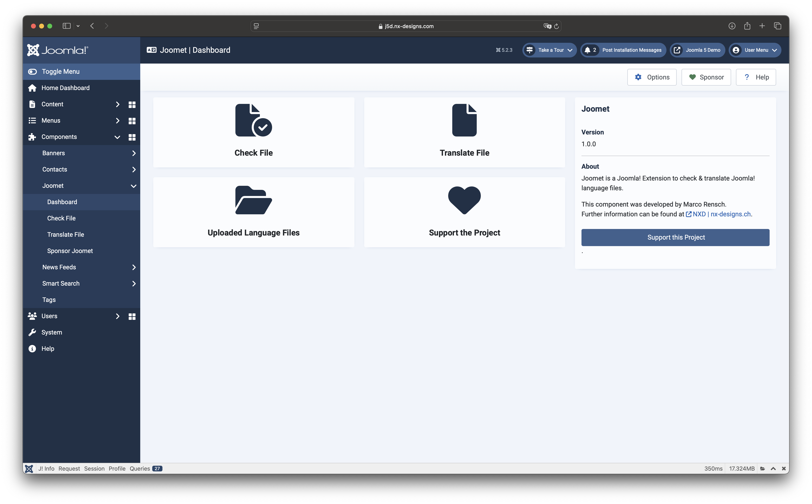Open the Session debug tab
The width and height of the screenshot is (812, 504).
[x=94, y=468]
